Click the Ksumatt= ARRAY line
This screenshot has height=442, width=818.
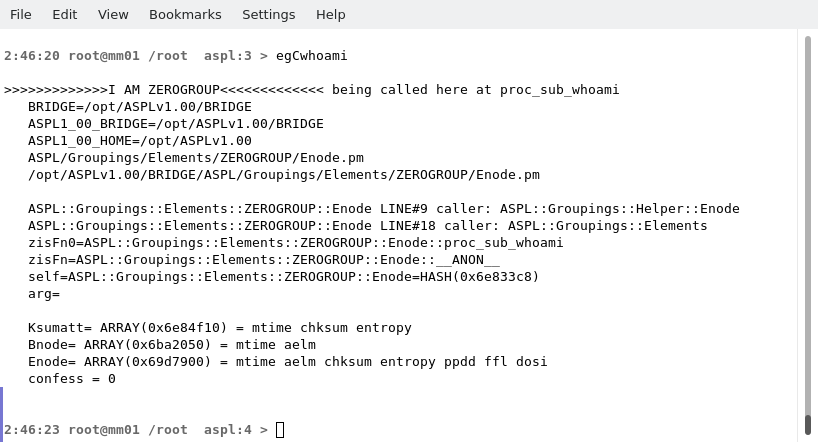pos(220,328)
